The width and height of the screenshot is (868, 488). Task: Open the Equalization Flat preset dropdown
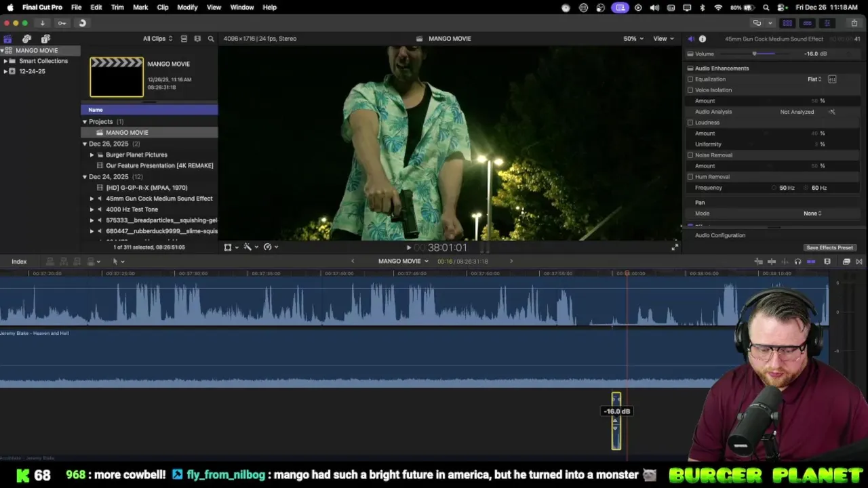(x=814, y=79)
